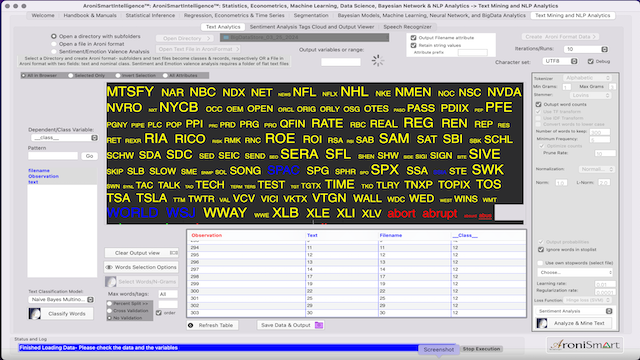The height and width of the screenshot is (360, 640).
Task: Open the Character set UTF8 dropdown
Action: (560, 61)
